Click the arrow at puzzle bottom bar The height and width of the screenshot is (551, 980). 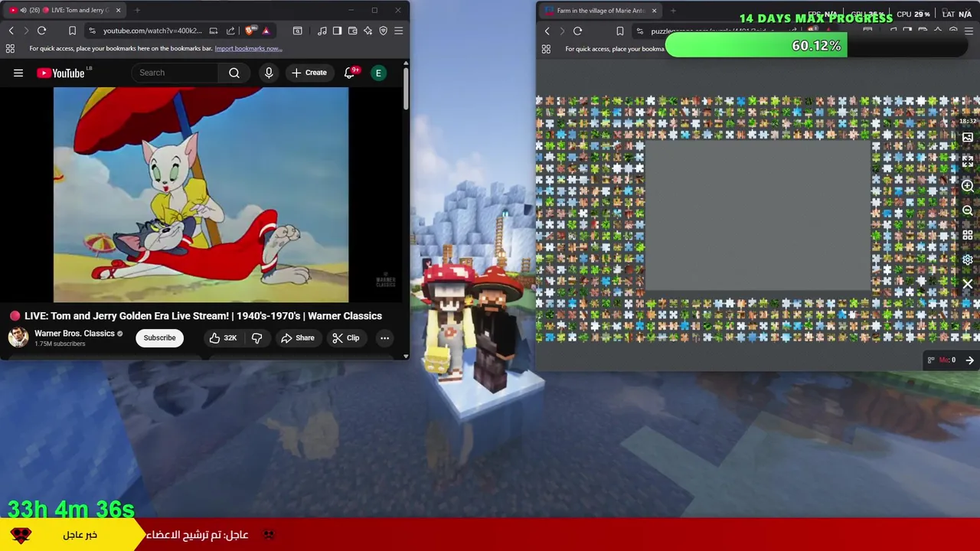click(x=969, y=360)
